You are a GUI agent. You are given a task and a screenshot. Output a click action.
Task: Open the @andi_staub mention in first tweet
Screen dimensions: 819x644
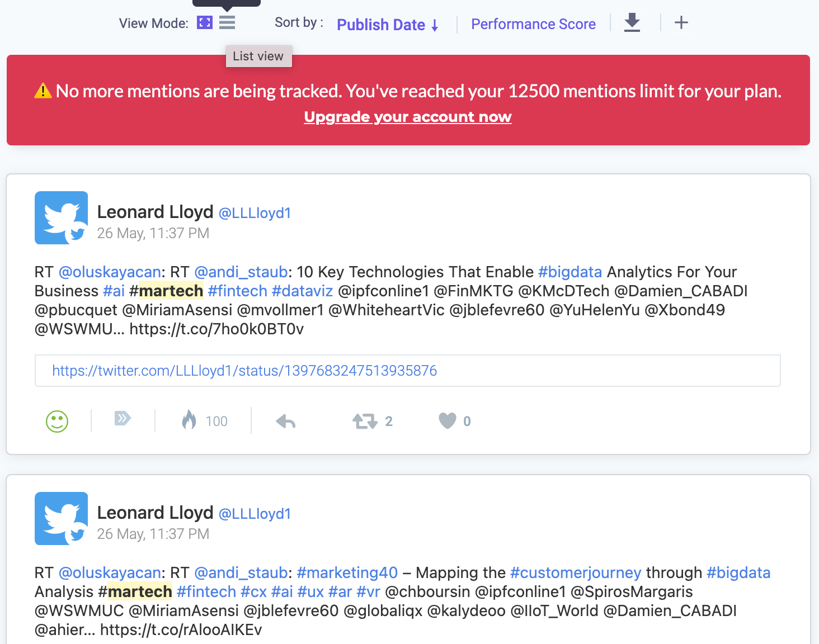[241, 272]
